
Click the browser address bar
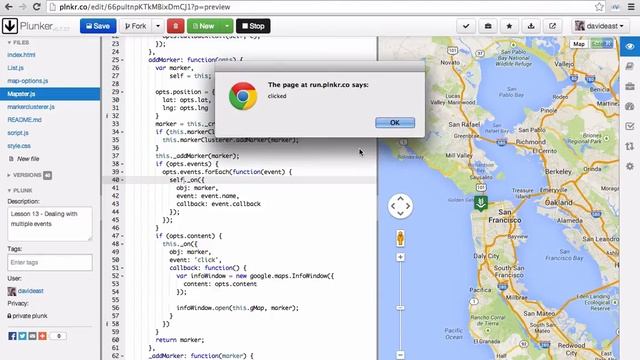[320, 7]
